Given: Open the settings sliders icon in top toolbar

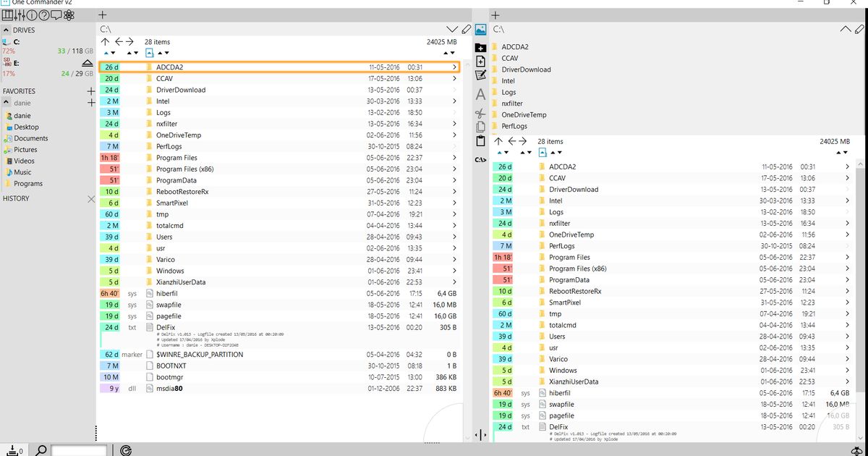Looking at the screenshot, I should click(20, 15).
